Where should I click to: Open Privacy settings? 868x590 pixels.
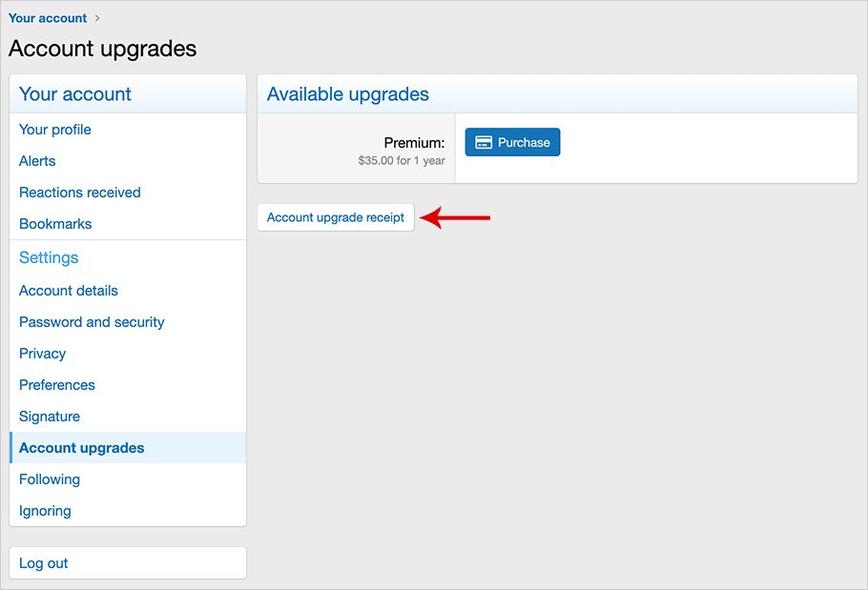43,354
